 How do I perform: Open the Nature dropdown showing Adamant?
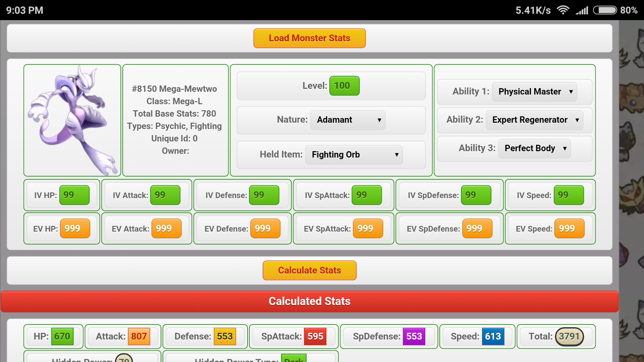point(348,120)
